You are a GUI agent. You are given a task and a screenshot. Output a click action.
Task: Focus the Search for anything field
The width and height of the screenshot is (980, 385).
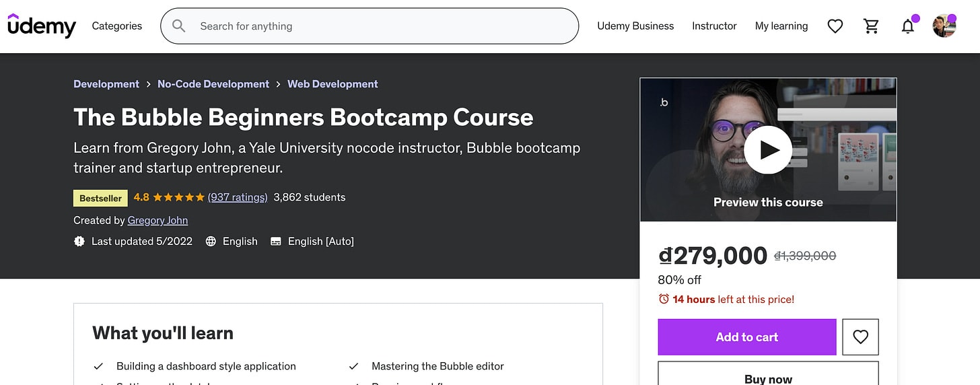pyautogui.click(x=370, y=26)
